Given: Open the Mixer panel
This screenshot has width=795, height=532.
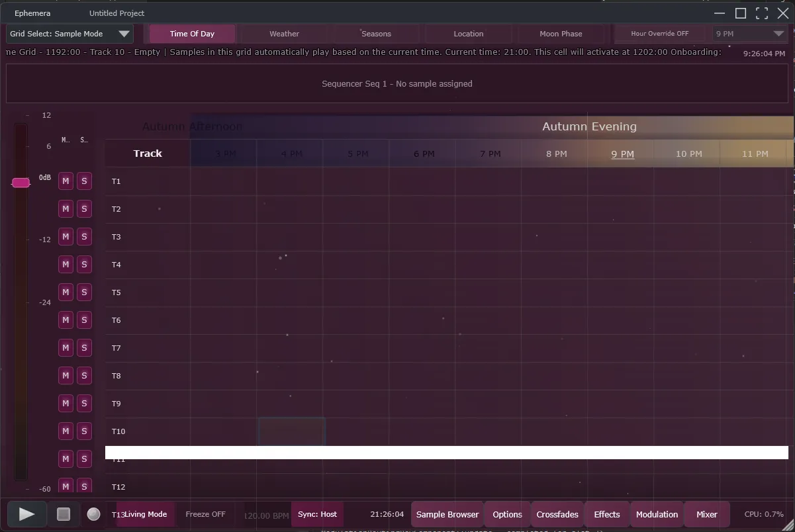Looking at the screenshot, I should 706,514.
